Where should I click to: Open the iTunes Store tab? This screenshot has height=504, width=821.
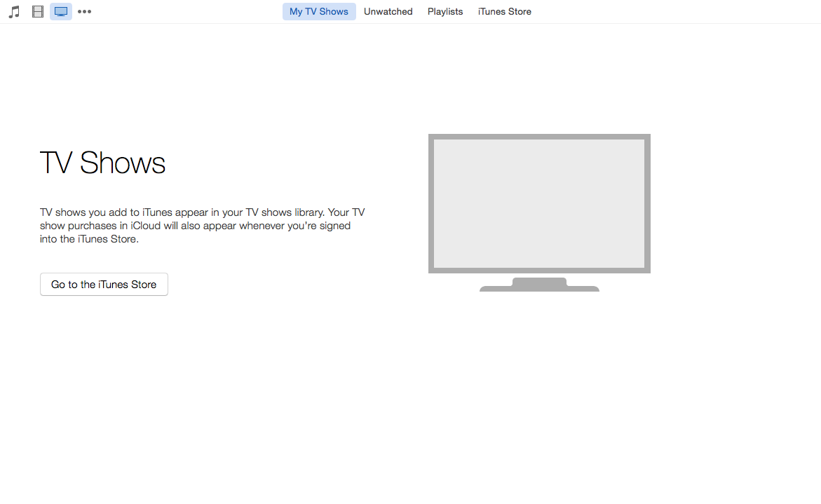click(x=504, y=11)
